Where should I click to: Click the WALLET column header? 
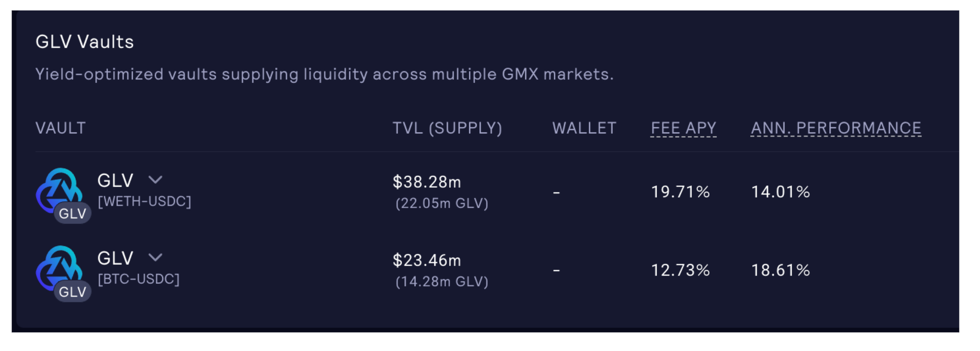(584, 128)
